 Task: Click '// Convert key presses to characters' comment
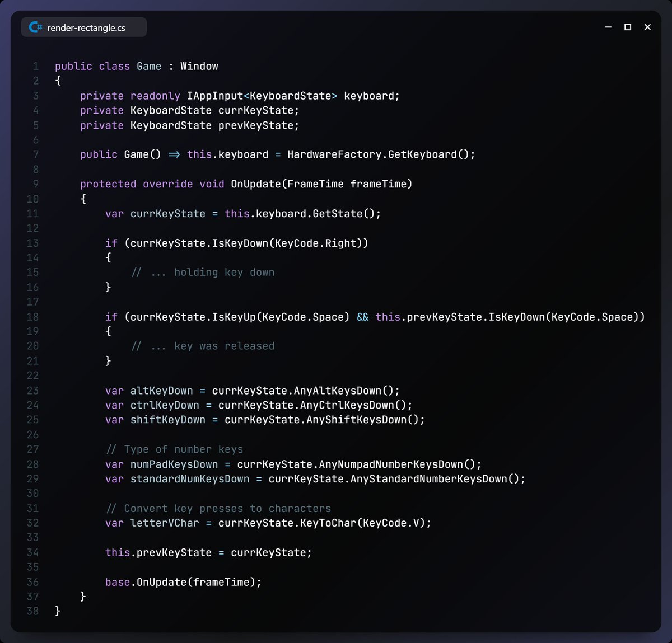218,508
